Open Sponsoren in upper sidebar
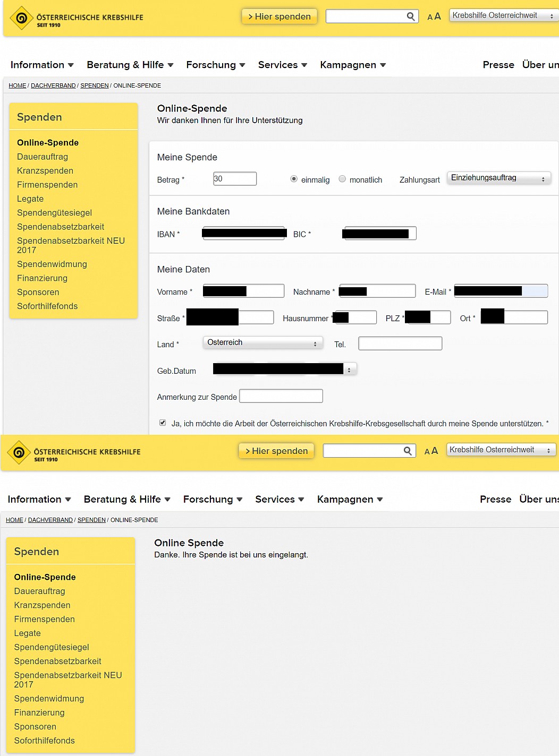This screenshot has width=559, height=756. [x=38, y=292]
